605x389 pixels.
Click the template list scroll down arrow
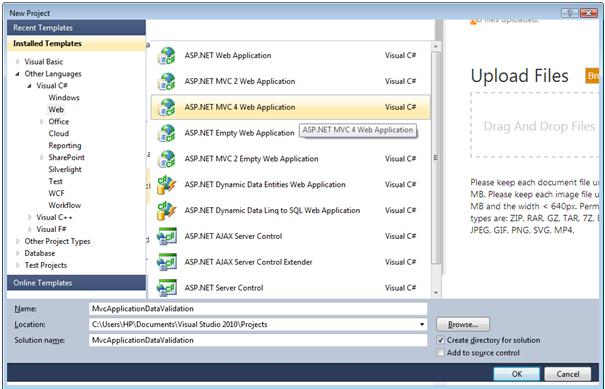436,293
